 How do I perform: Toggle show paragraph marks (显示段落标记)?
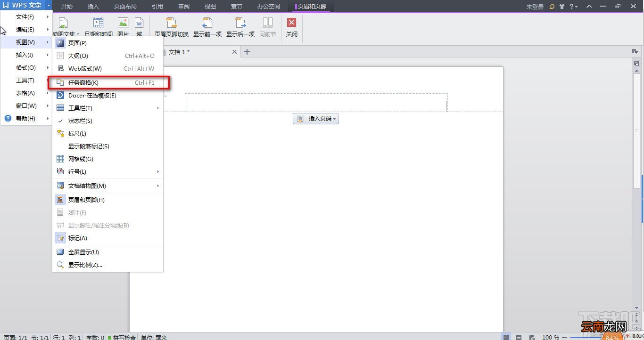point(108,146)
